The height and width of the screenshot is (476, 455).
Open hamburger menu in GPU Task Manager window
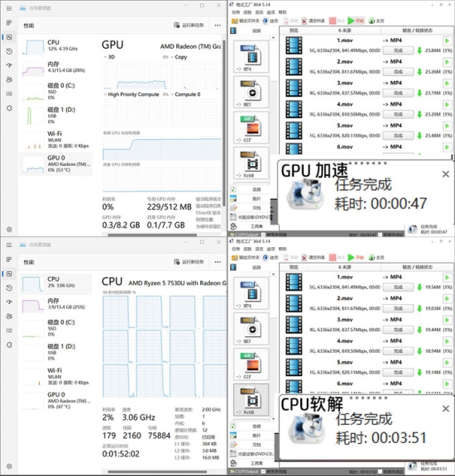coord(9,8)
